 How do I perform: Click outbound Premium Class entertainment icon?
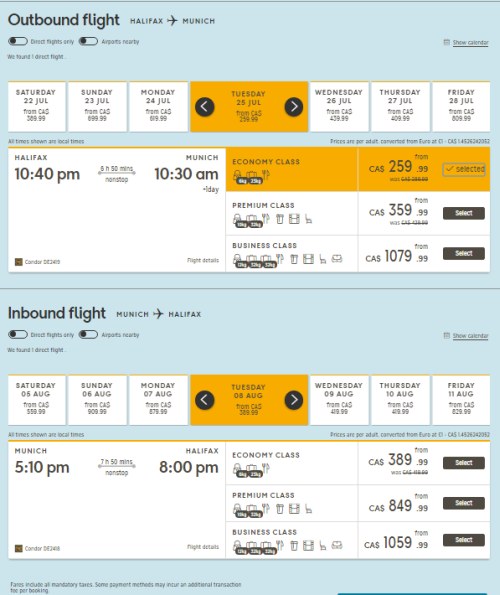pos(294,219)
